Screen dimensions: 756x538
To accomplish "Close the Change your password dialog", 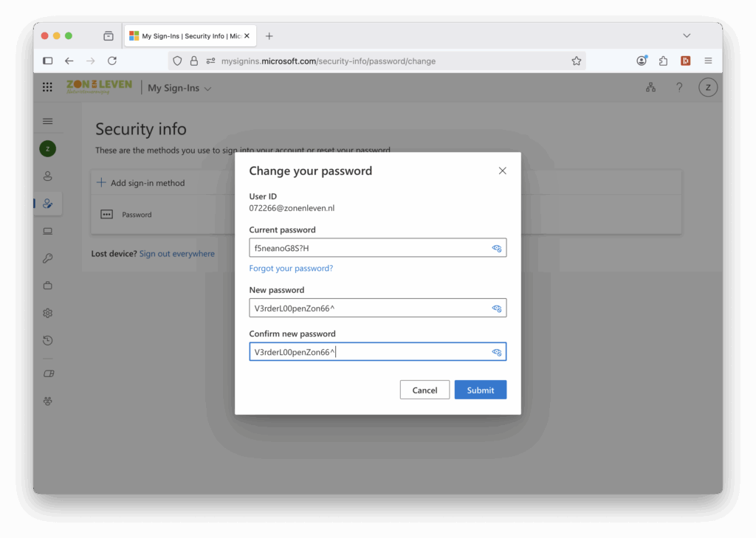I will (502, 170).
